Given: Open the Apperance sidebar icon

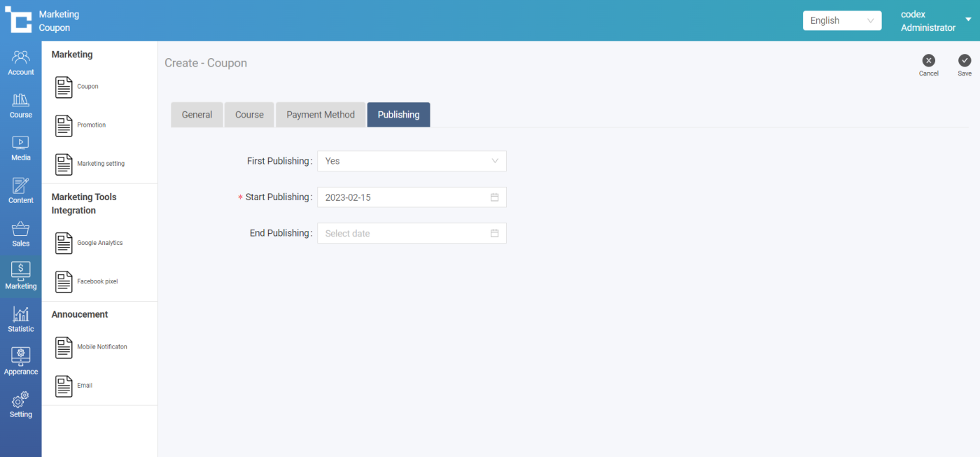Looking at the screenshot, I should pos(21,357).
